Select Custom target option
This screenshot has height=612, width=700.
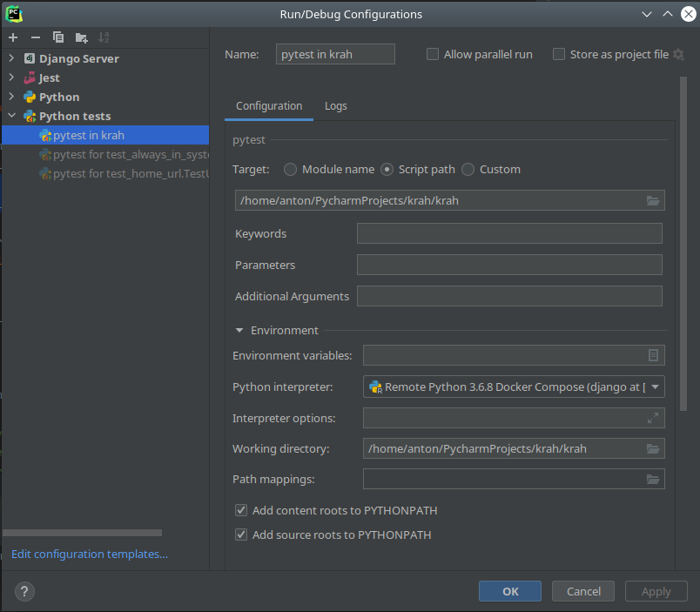[x=468, y=170]
